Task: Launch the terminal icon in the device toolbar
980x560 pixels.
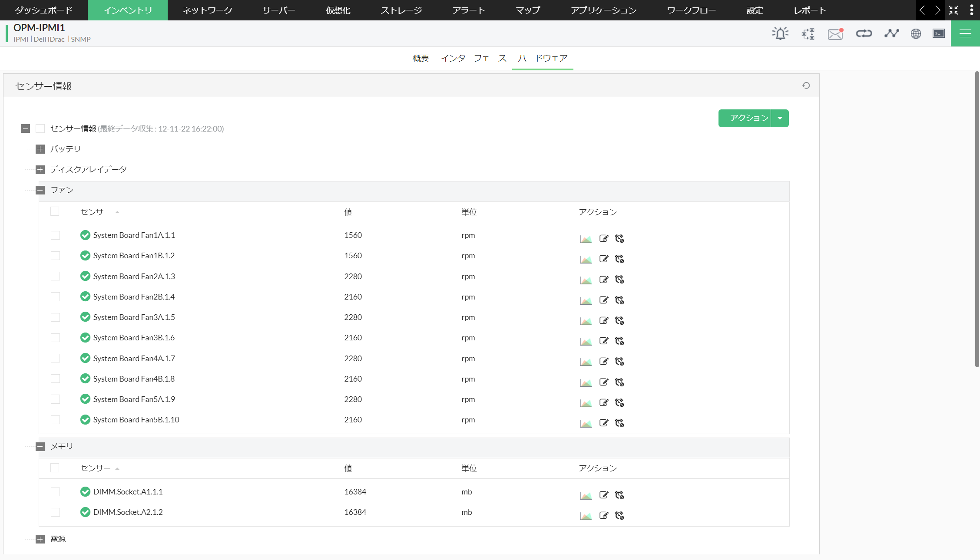Action: [x=938, y=33]
